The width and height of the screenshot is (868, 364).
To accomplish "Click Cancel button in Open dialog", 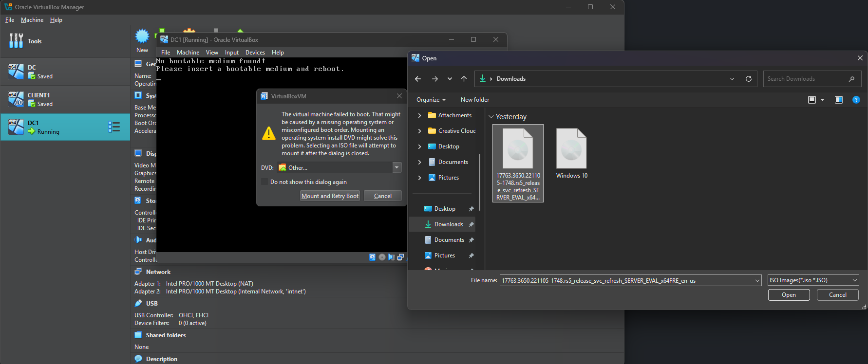I will 837,295.
